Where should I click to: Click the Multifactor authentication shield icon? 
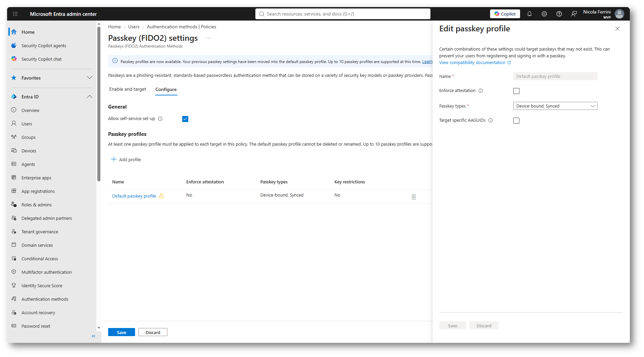point(14,272)
